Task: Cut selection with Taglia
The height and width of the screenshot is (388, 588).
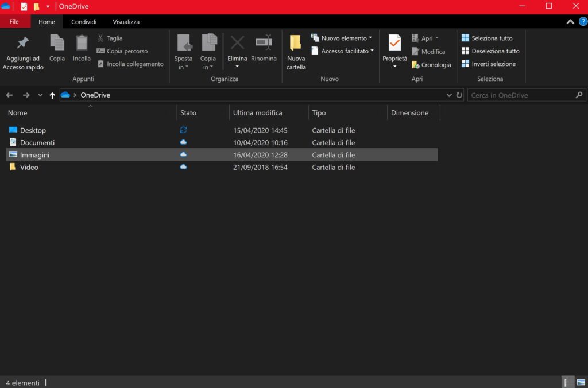Action: click(x=110, y=38)
